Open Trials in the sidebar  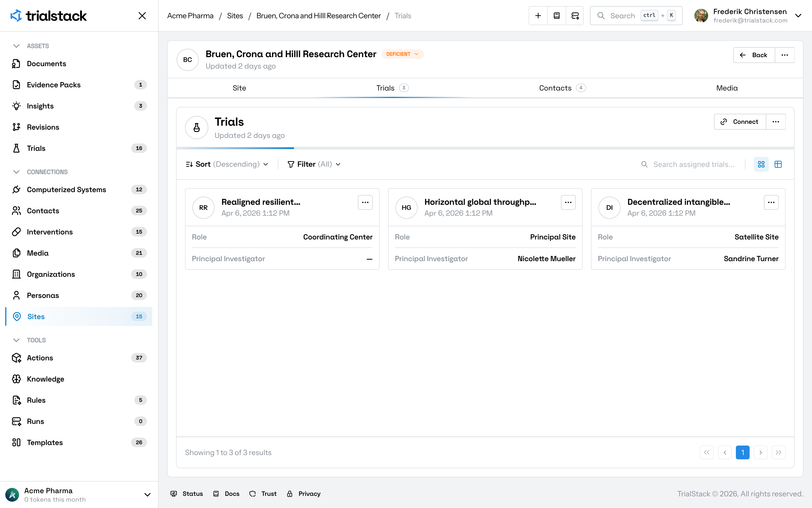click(x=79, y=148)
